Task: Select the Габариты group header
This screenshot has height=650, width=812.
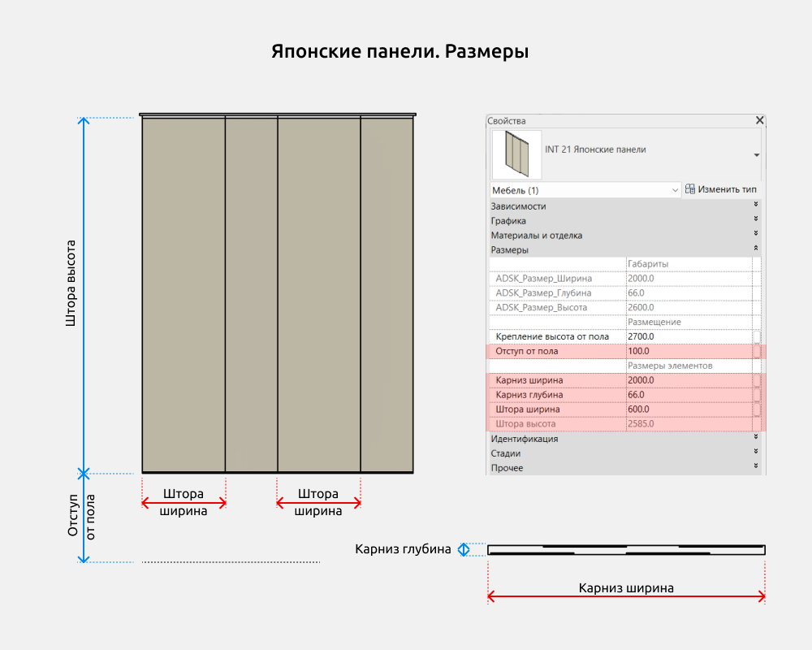Action: 648,264
